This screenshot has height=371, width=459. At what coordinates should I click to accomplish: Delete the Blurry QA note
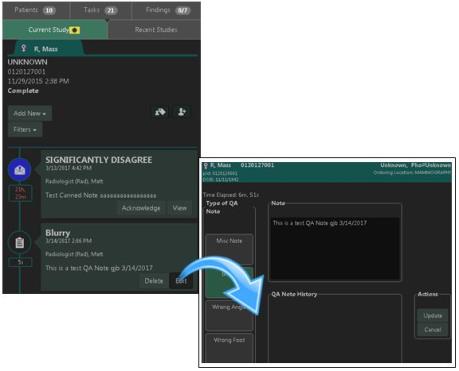pos(154,281)
